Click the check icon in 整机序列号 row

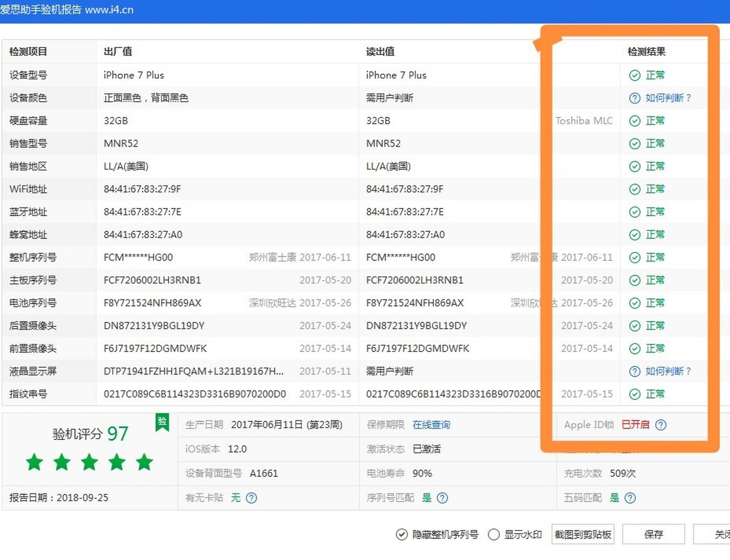[635, 257]
